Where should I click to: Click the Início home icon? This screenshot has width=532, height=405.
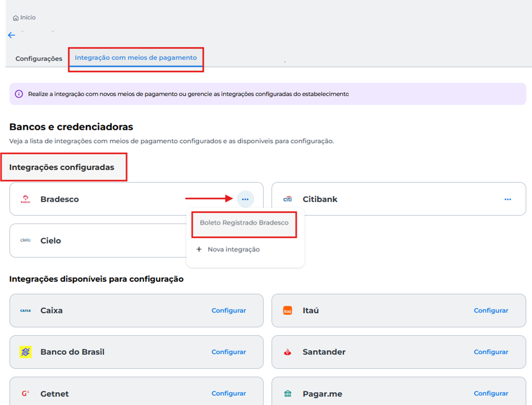coord(16,18)
